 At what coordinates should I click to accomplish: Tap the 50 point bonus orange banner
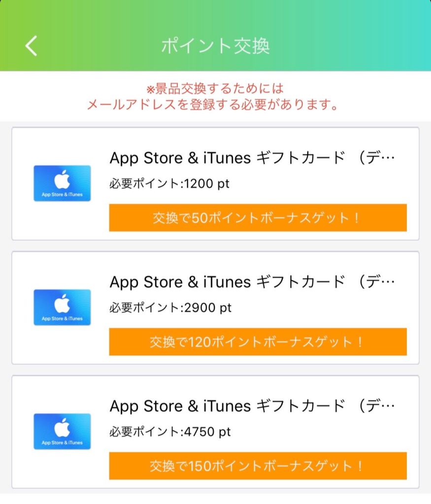(258, 218)
